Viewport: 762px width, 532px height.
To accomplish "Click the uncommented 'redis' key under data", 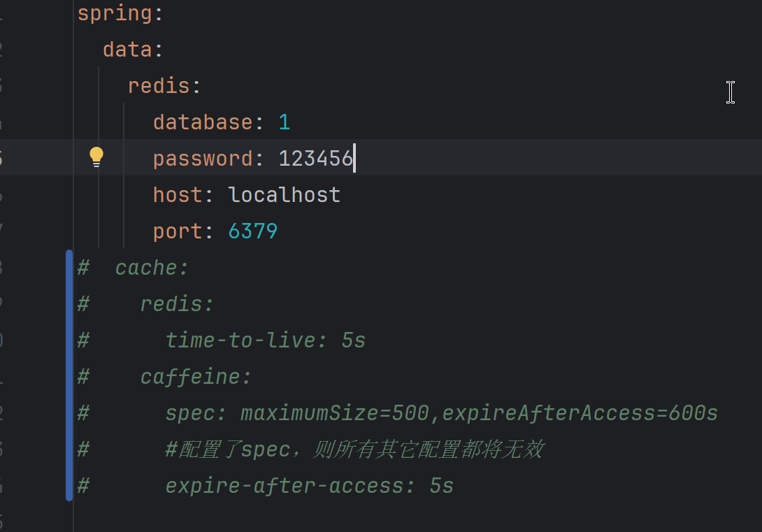I will coord(159,86).
